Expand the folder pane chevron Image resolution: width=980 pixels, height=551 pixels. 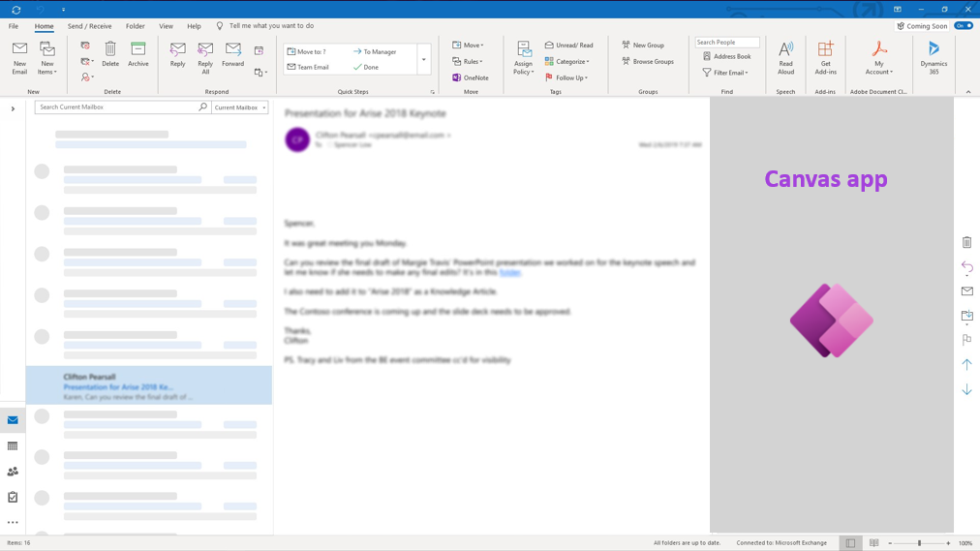13,108
